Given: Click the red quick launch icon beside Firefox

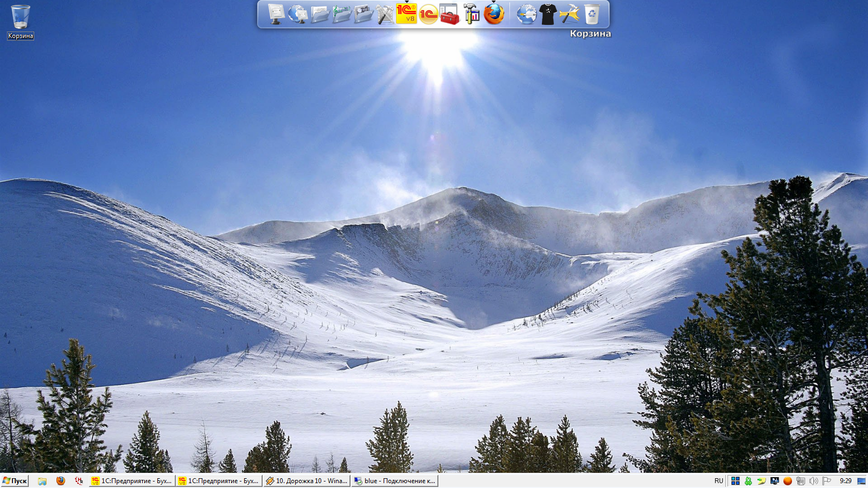Looking at the screenshot, I should click(x=79, y=481).
